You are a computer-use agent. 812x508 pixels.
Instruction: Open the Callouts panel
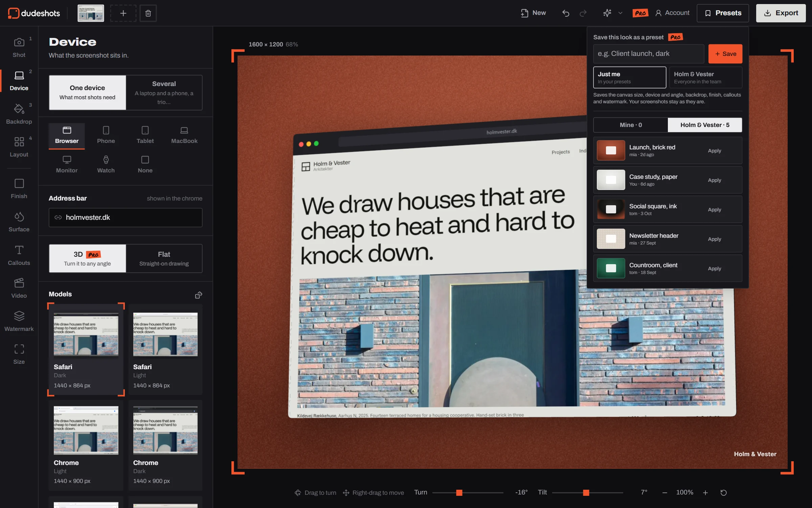(x=19, y=255)
